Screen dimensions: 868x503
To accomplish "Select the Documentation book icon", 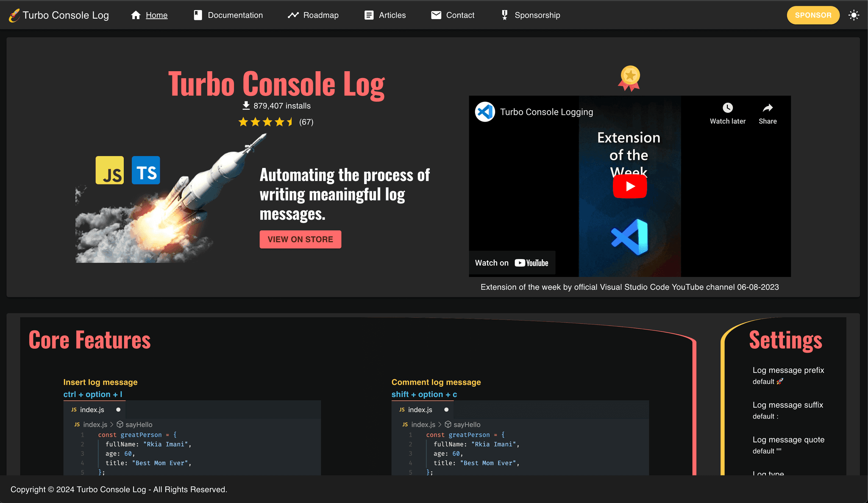I will 198,15.
